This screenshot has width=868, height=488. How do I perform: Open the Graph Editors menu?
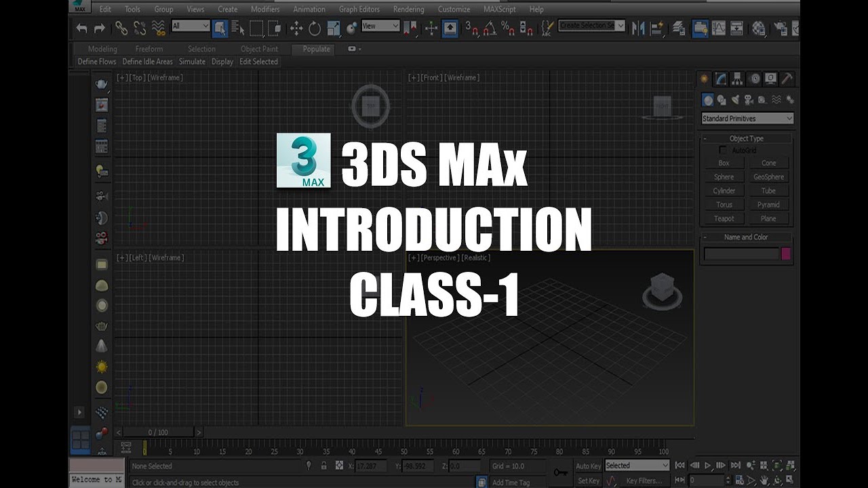(359, 9)
